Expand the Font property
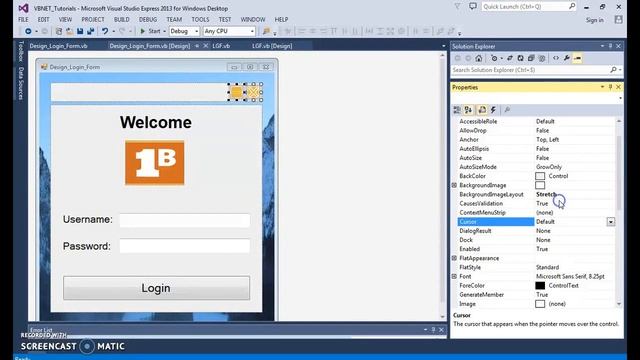Screen dimensions: 640x360 [x=454, y=276]
